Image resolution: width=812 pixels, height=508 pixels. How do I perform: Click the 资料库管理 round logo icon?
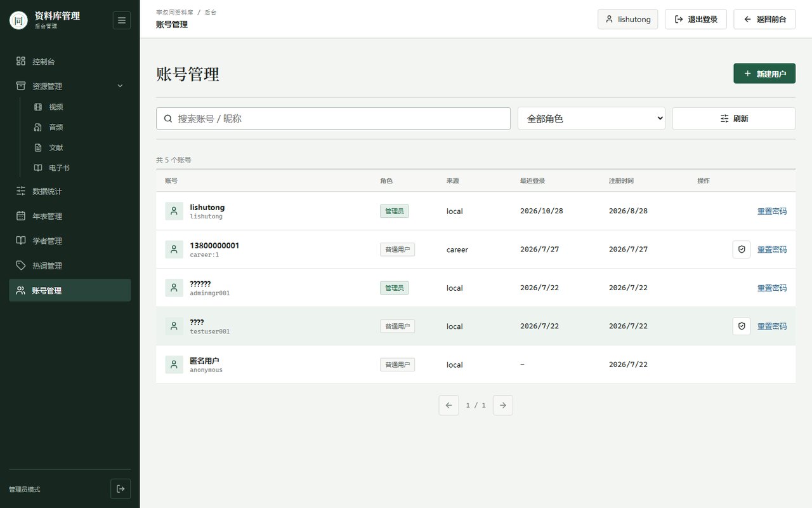tap(19, 20)
